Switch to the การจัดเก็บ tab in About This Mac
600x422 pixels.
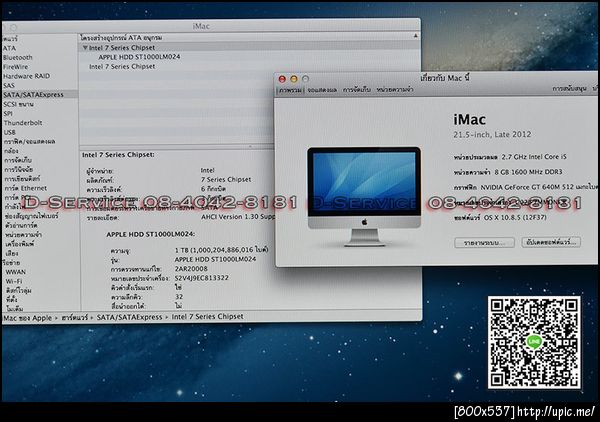point(356,90)
